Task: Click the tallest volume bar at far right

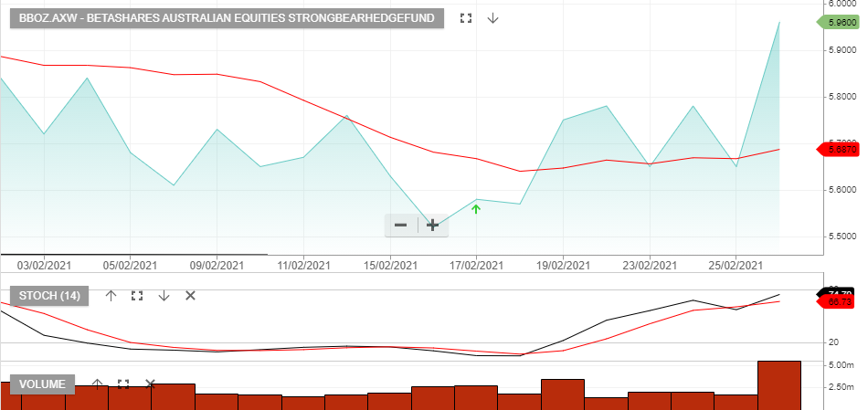Action: tap(778, 385)
